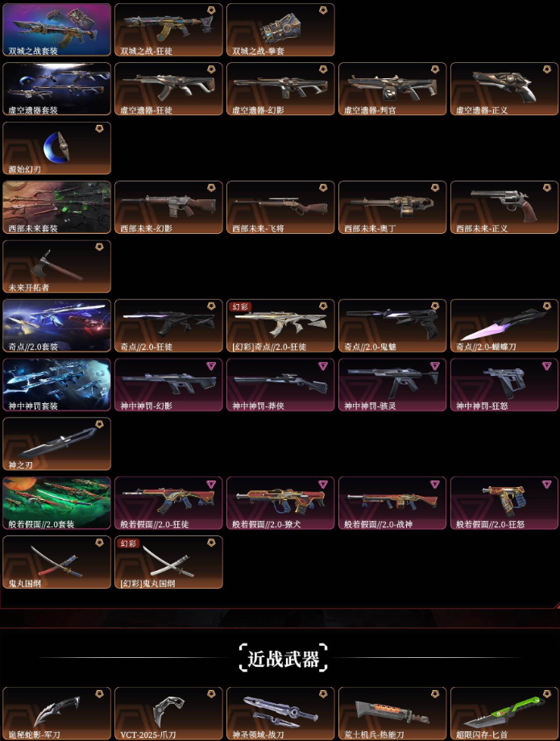Open the 双城之战套装 bundle thumbnail

pyautogui.click(x=56, y=30)
